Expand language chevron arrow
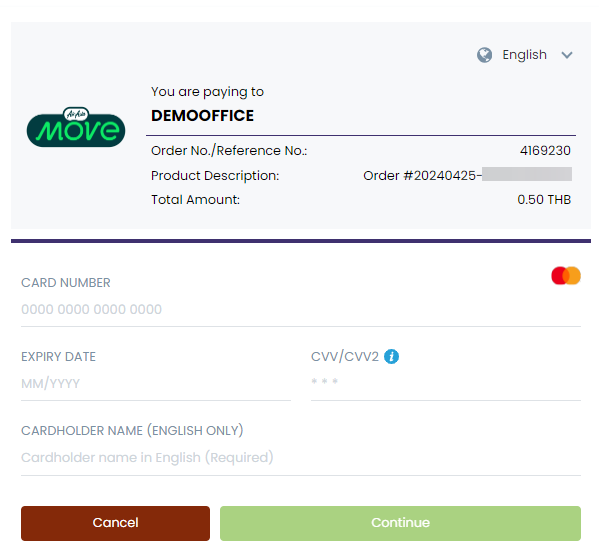The image size is (599, 552). tap(567, 55)
